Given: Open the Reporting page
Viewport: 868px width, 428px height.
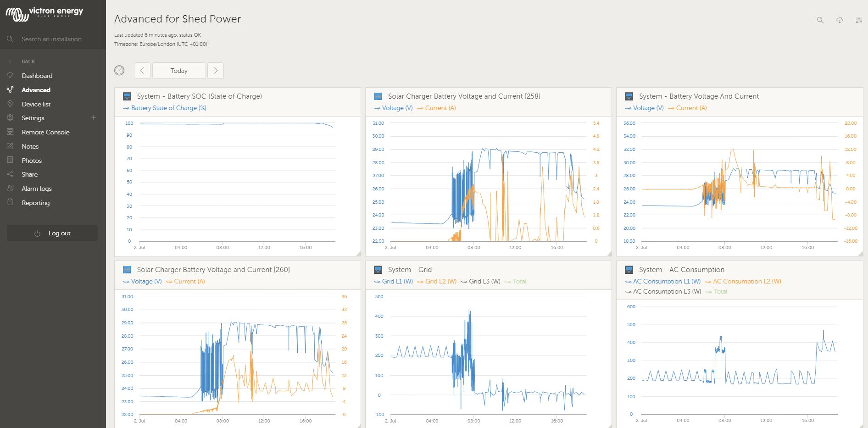Looking at the screenshot, I should [35, 203].
